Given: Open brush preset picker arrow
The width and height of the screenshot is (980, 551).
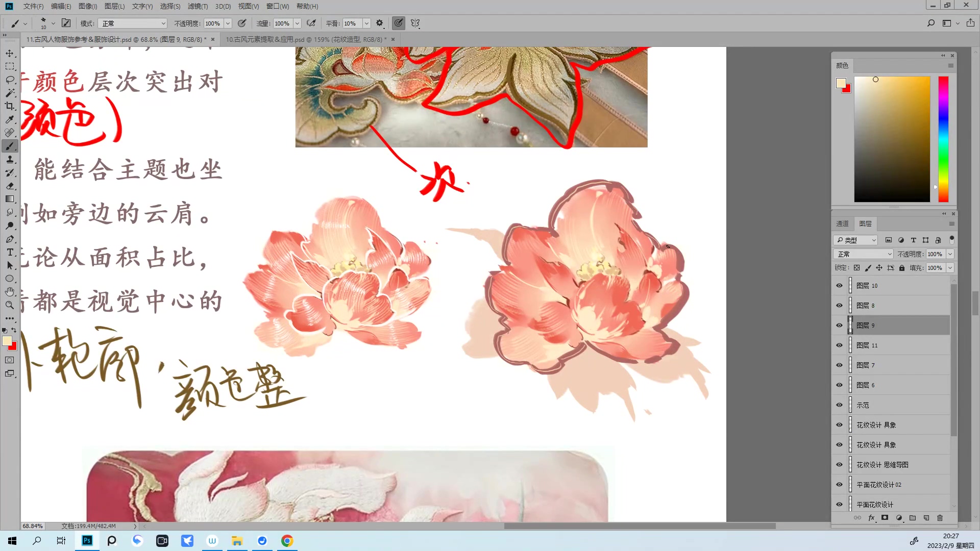Looking at the screenshot, I should point(53,23).
